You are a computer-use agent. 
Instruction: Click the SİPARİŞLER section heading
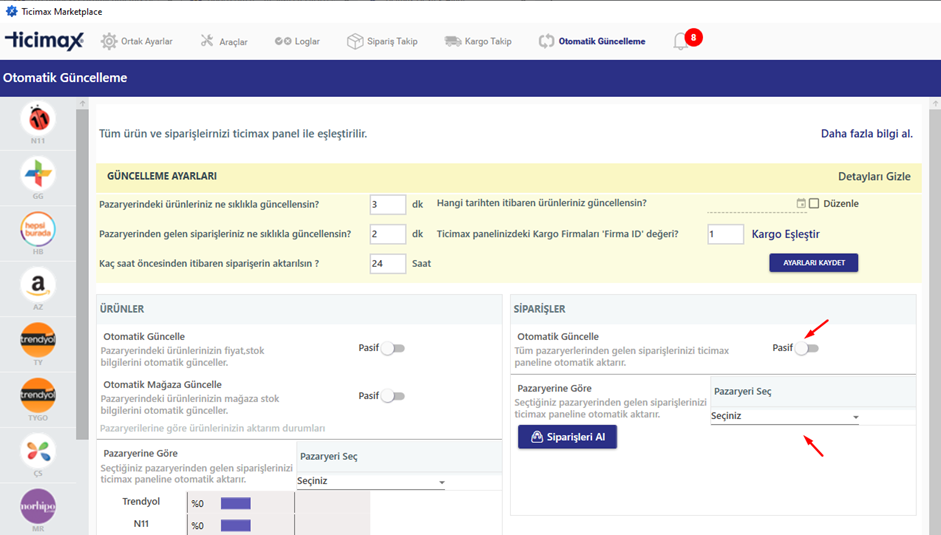pyautogui.click(x=540, y=309)
